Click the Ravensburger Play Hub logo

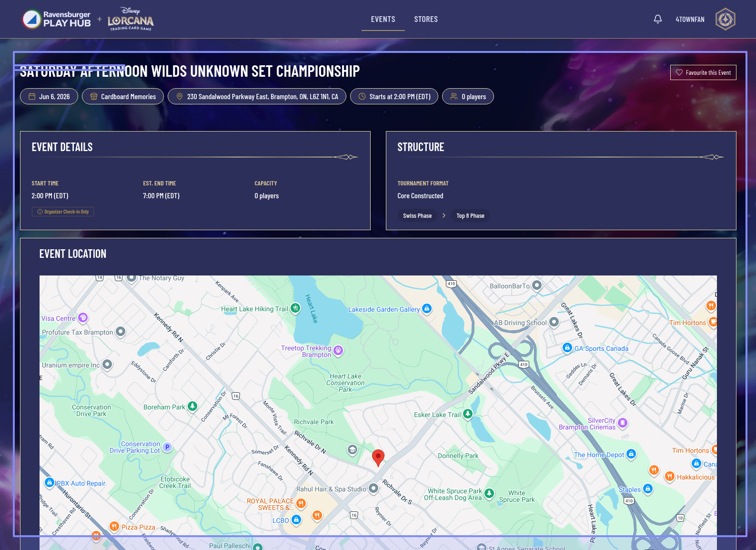click(x=57, y=19)
